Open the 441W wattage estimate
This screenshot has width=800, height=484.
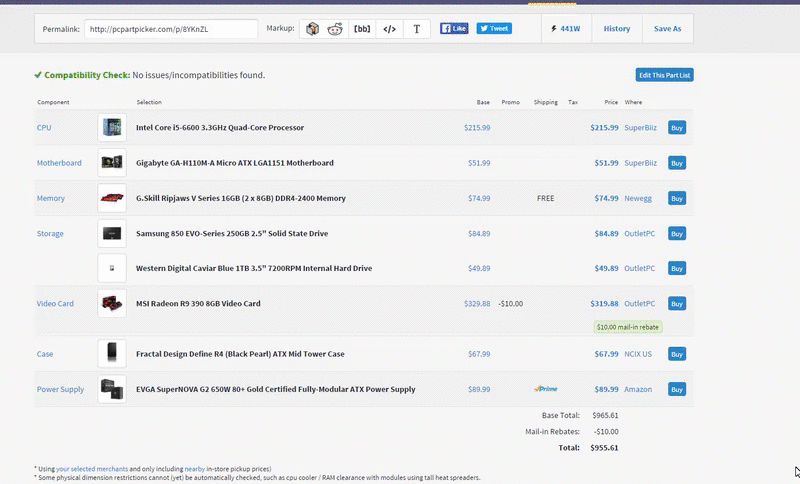tap(566, 29)
